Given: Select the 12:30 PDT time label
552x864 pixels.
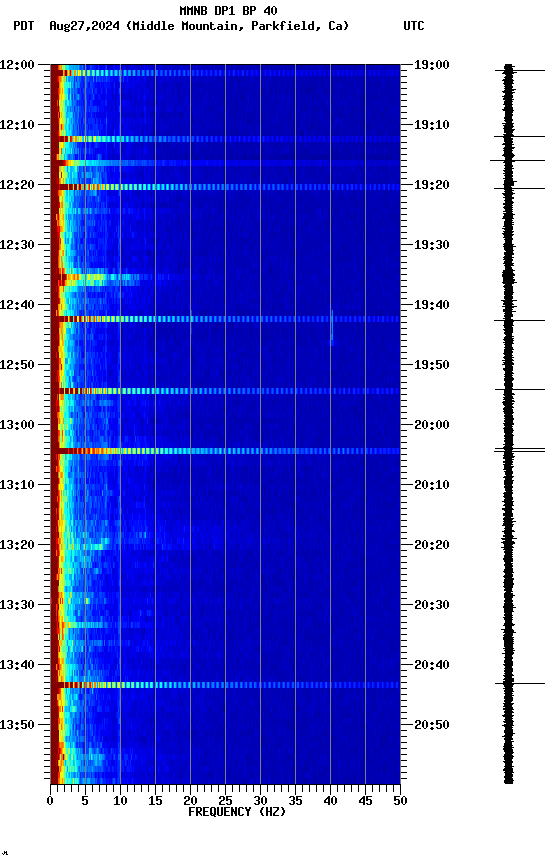Looking at the screenshot, I should [17, 245].
